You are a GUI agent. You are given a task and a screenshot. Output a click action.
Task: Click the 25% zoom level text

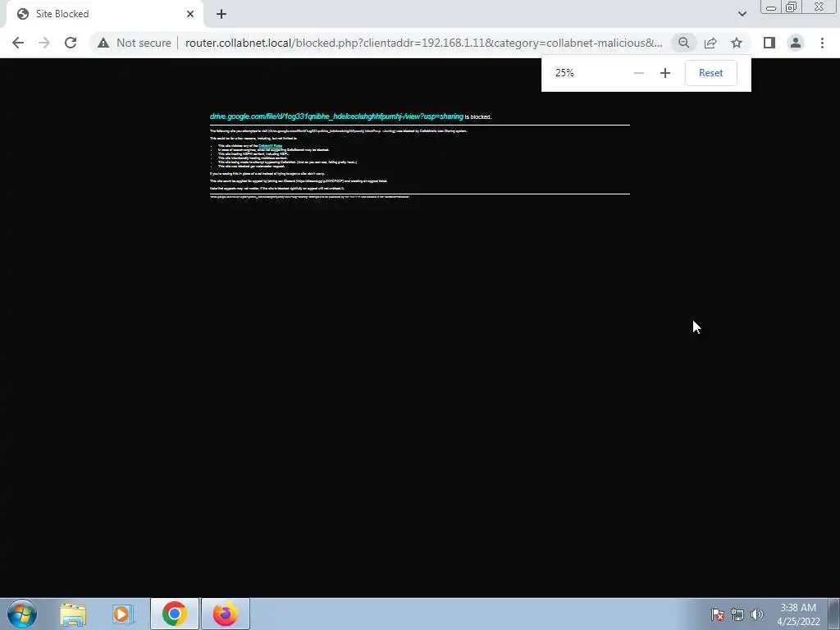pos(564,73)
